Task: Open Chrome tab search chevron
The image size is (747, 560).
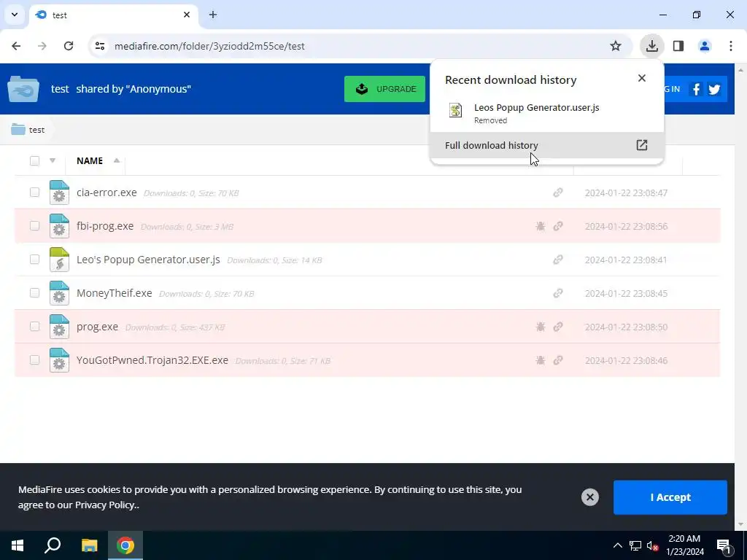Action: (x=15, y=15)
